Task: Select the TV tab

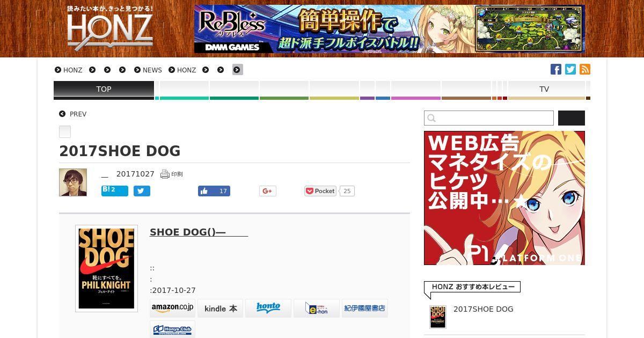Action: 546,90
